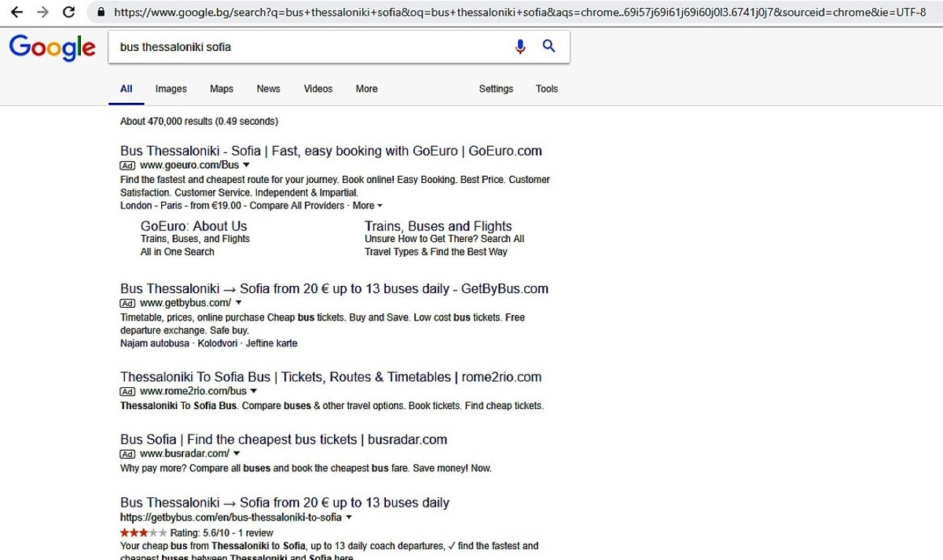943x560 pixels.
Task: Click the browser address bar URL
Action: pyautogui.click(x=519, y=13)
